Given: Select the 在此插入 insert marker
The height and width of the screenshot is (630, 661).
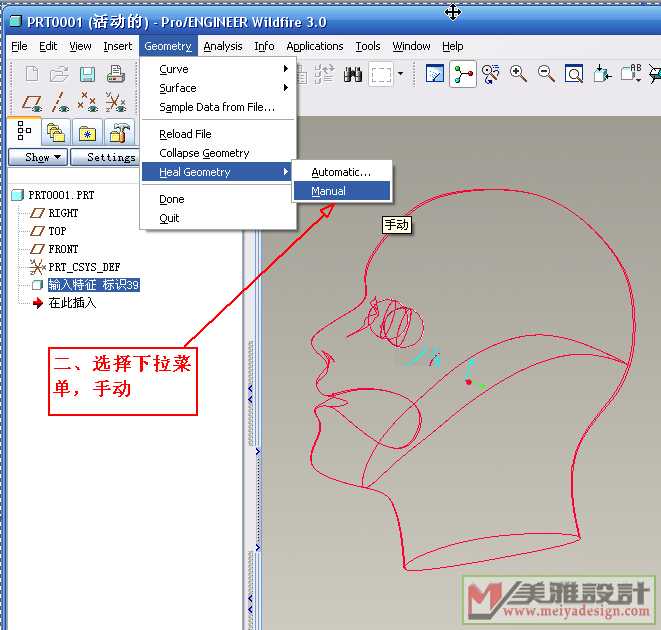Looking at the screenshot, I should (72, 303).
